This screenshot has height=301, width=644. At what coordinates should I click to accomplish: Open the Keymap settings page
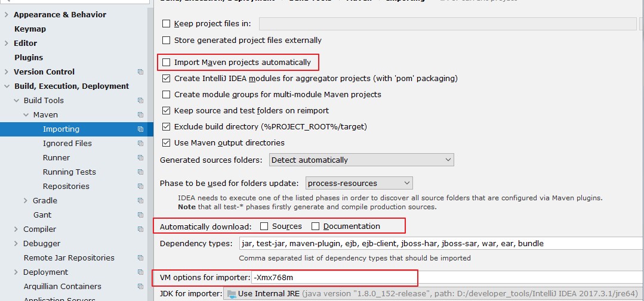30,29
